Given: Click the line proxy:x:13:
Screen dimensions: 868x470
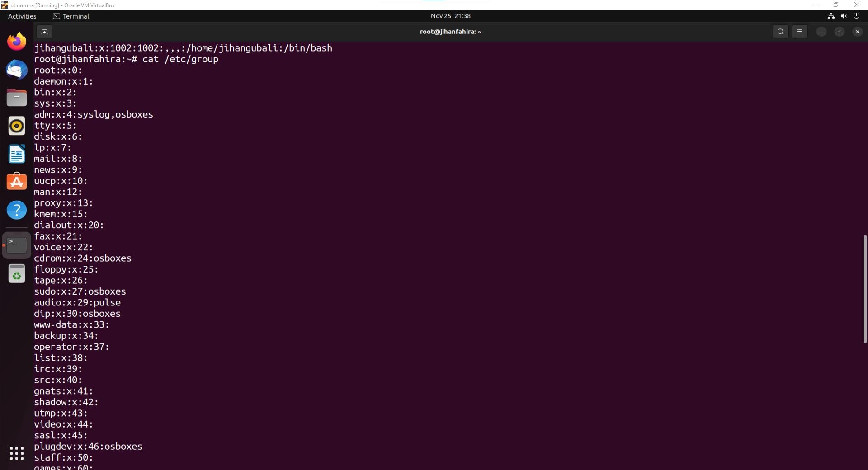Looking at the screenshot, I should 64,203.
